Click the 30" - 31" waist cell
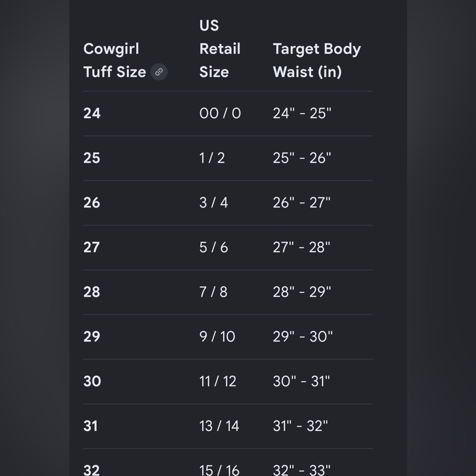 (301, 381)
